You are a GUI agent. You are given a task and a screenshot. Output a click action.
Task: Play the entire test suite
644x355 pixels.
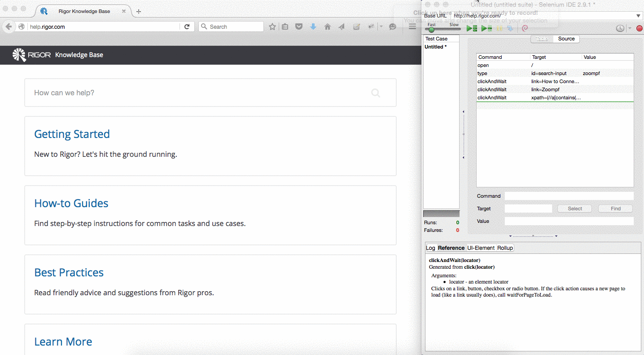[x=472, y=28]
